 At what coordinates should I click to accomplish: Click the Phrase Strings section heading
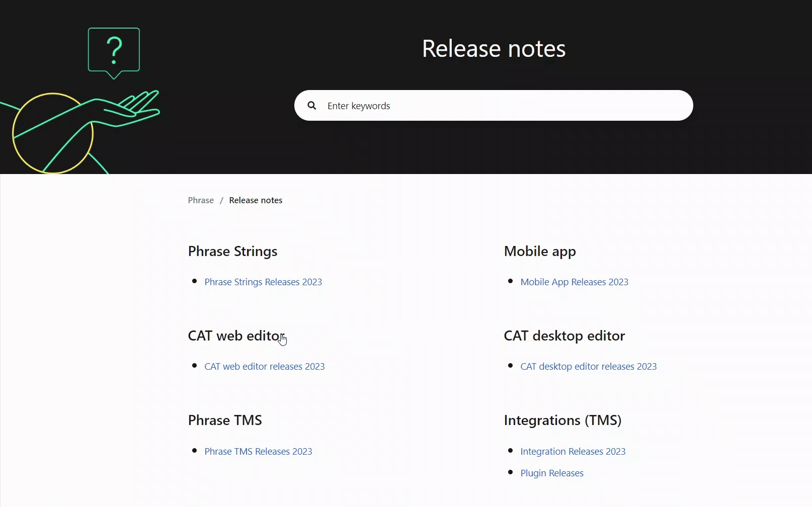pos(232,251)
